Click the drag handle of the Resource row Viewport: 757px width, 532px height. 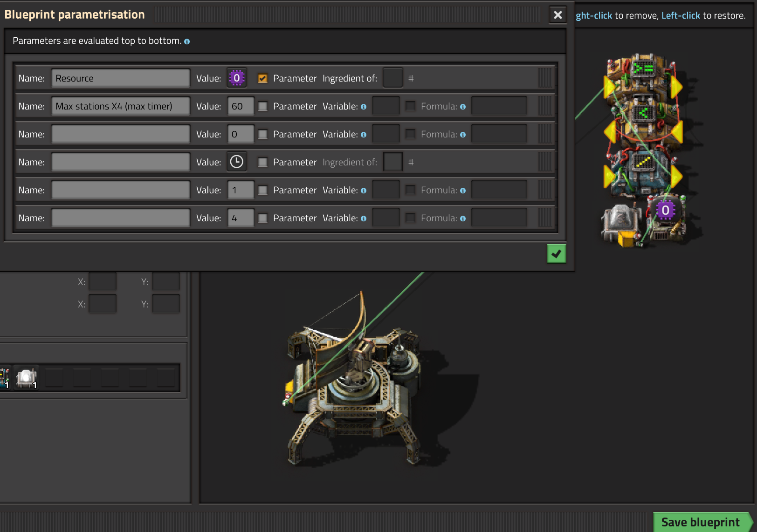pos(545,78)
